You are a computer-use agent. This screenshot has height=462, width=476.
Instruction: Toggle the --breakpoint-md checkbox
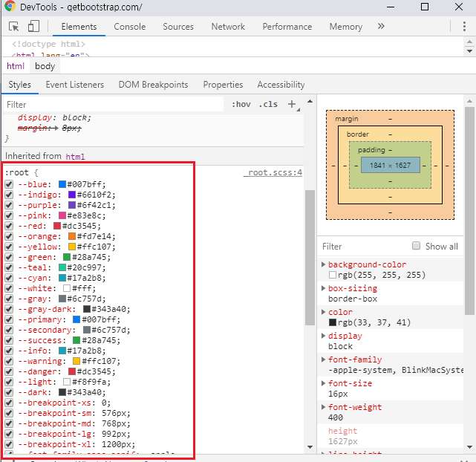[9, 423]
